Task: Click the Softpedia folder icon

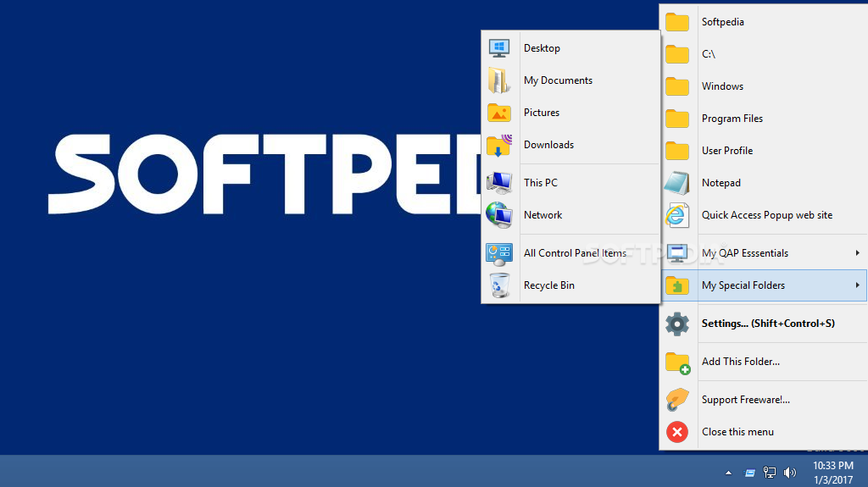Action: pyautogui.click(x=677, y=22)
